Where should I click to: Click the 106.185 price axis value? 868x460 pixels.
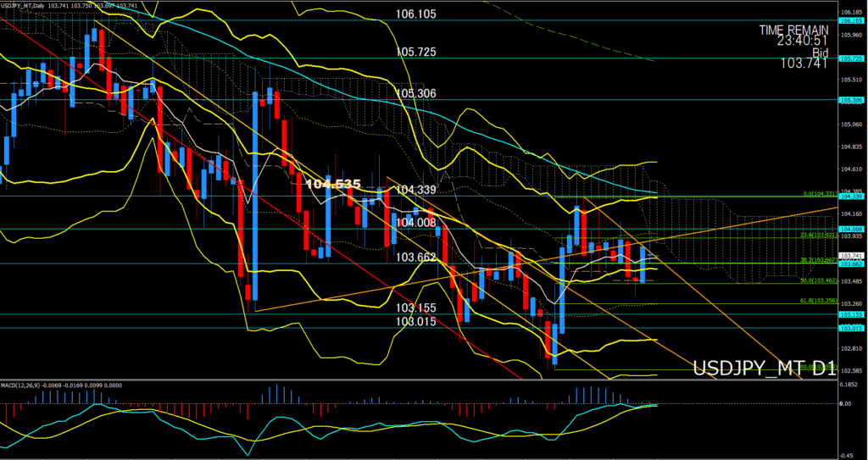[853, 12]
